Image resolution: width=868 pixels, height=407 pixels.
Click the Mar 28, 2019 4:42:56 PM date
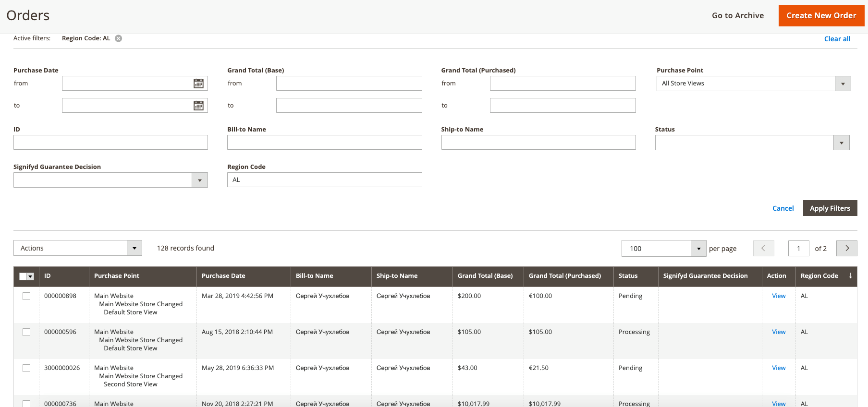[x=237, y=296]
